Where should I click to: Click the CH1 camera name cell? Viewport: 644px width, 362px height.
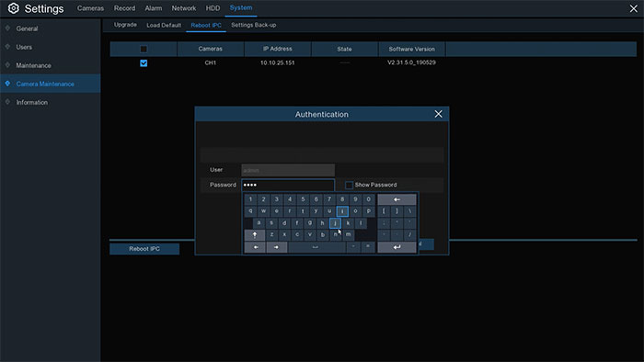click(211, 62)
